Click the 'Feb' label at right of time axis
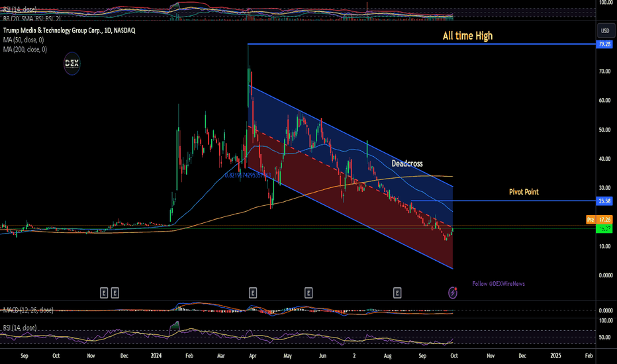The width and height of the screenshot is (617, 364). [589, 356]
